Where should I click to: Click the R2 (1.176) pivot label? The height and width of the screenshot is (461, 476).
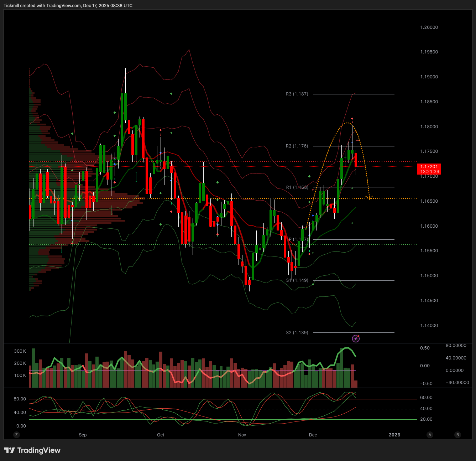point(297,146)
